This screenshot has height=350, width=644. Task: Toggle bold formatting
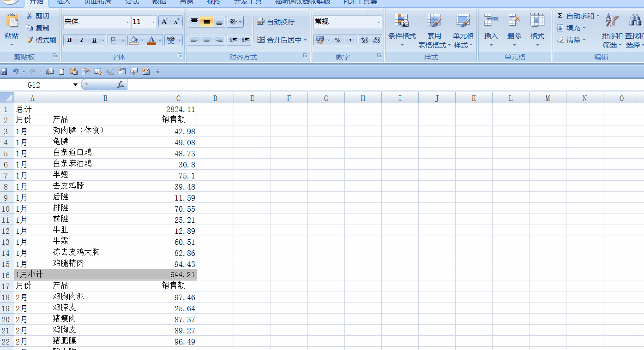tap(69, 40)
